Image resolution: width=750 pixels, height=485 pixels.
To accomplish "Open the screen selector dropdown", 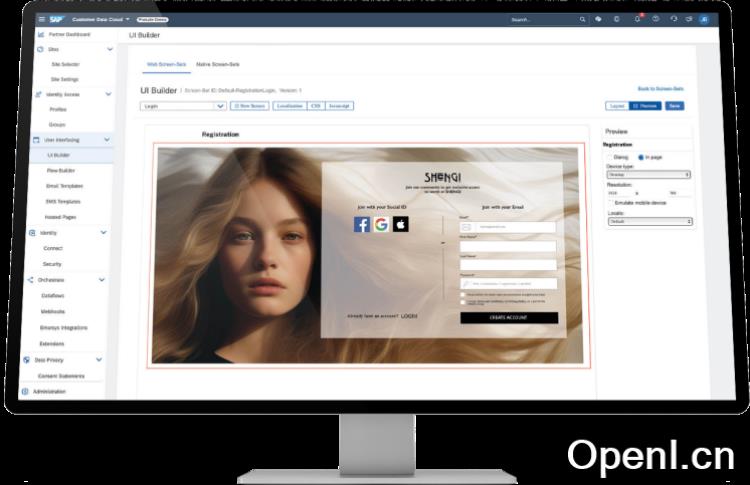I will click(x=183, y=106).
